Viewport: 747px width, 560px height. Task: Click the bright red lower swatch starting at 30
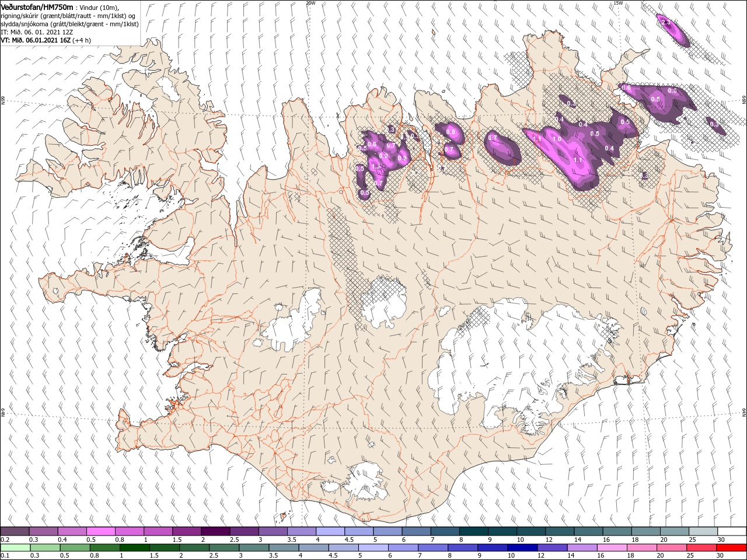[x=731, y=548]
